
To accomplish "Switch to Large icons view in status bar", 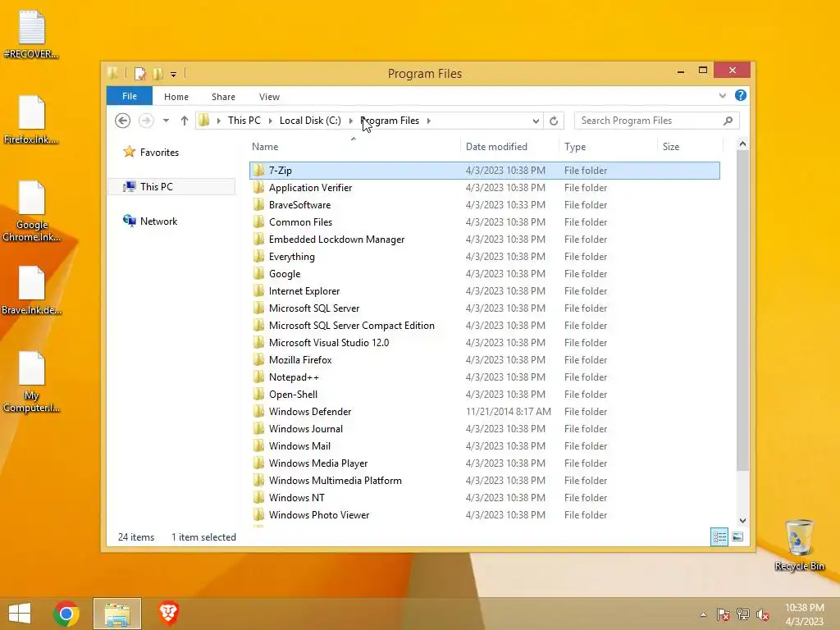I will coord(737,536).
